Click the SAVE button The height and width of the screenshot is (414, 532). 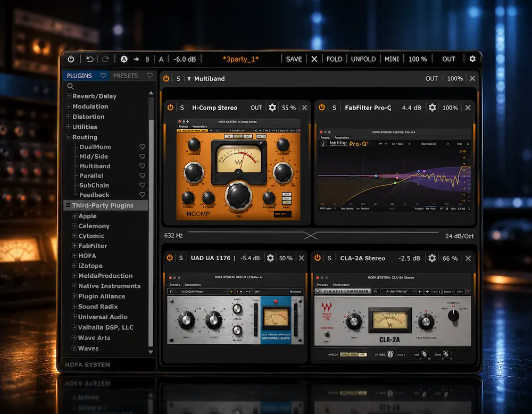[294, 59]
